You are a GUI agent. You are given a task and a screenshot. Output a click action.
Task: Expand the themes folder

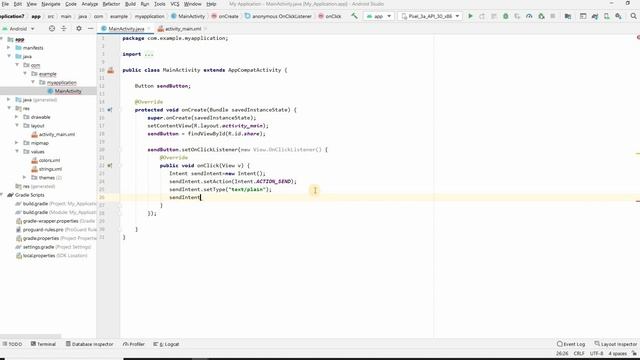coord(25,178)
